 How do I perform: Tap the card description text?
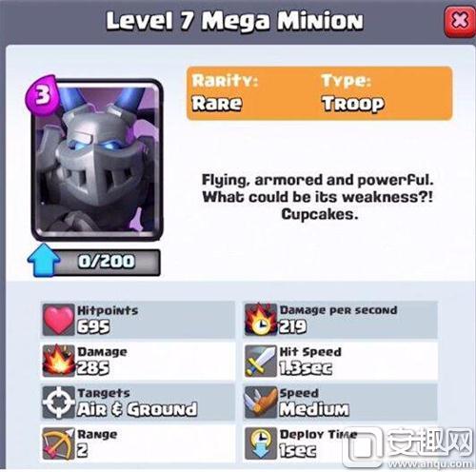tap(318, 197)
